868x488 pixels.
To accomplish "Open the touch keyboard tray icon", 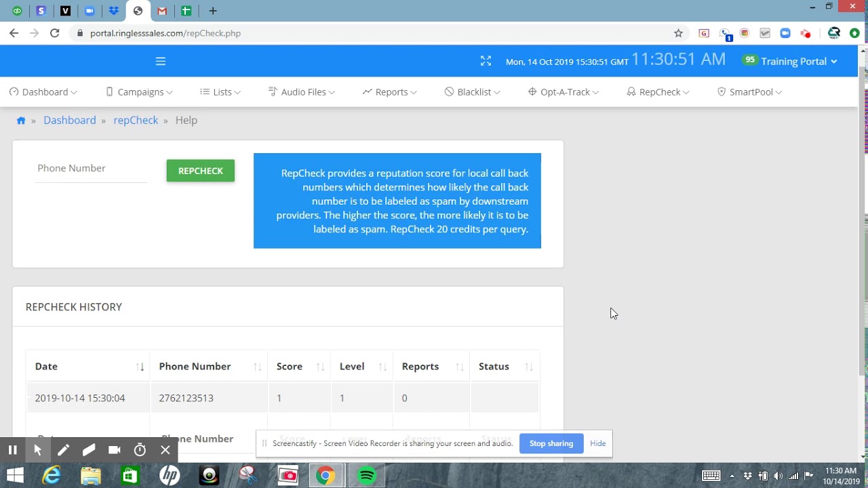I will tap(711, 476).
